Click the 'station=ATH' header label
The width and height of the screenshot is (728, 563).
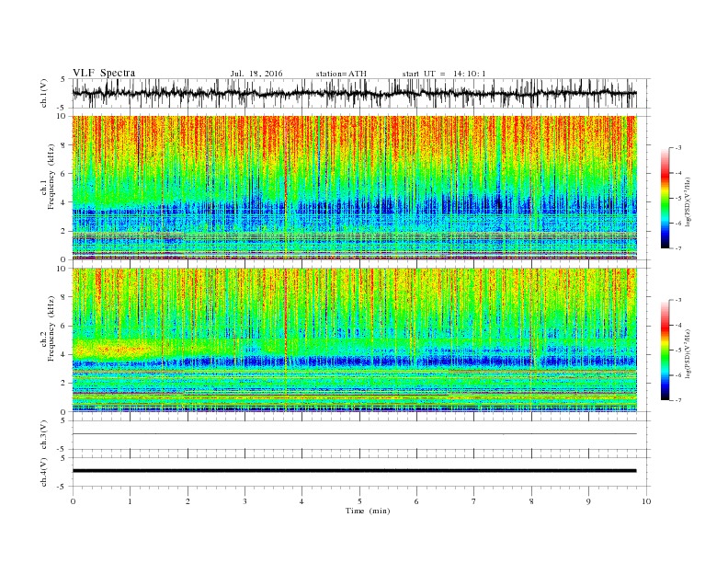[x=341, y=74]
